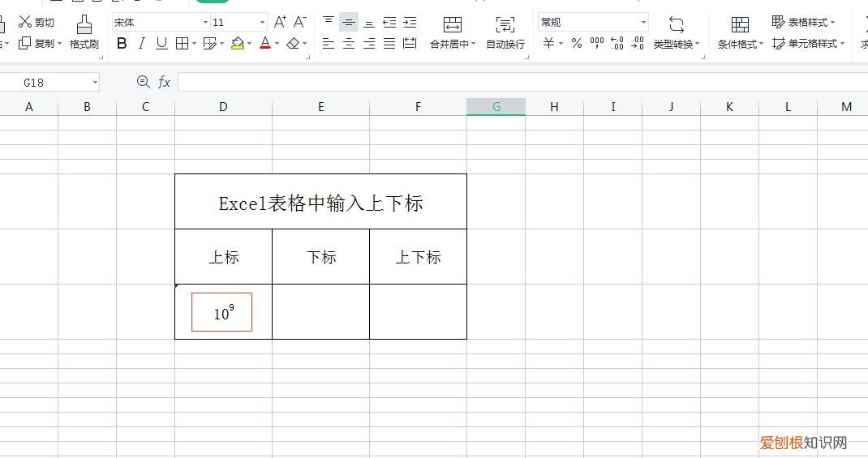
Task: Apply the ¥ currency format
Action: click(x=548, y=43)
